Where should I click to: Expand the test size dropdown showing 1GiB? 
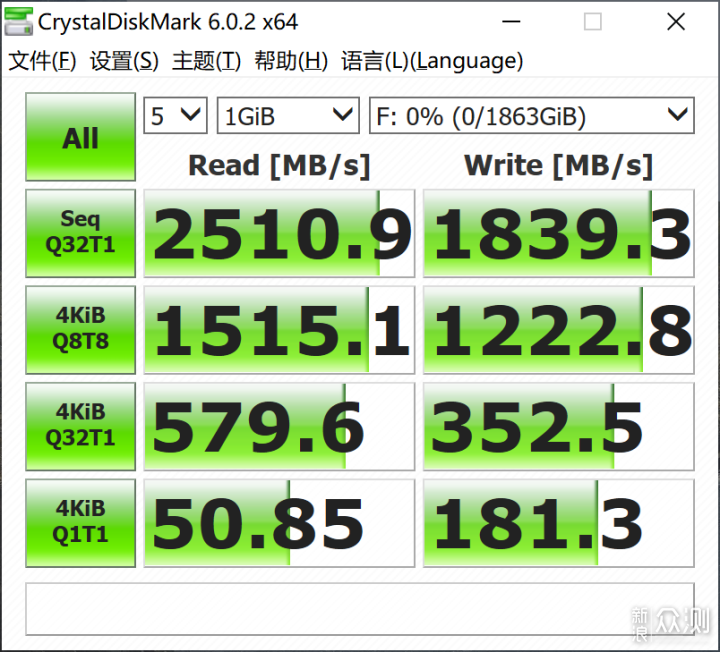(288, 115)
